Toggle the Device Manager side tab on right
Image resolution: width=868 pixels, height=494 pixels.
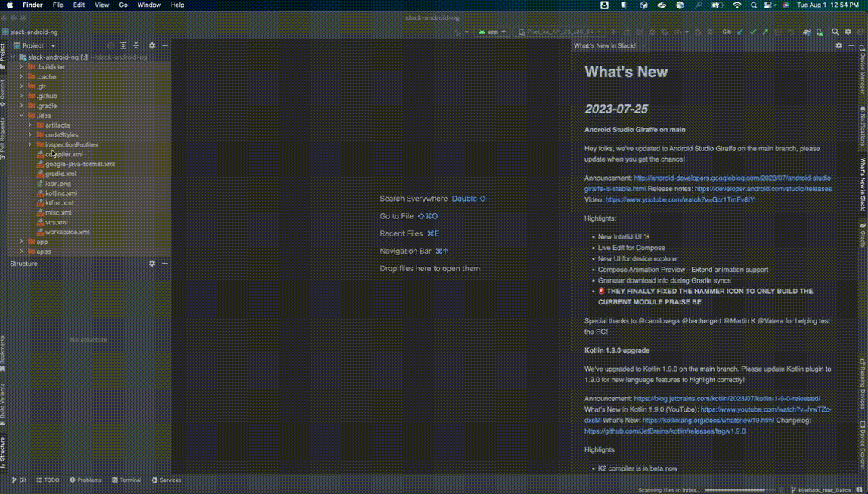pyautogui.click(x=863, y=69)
